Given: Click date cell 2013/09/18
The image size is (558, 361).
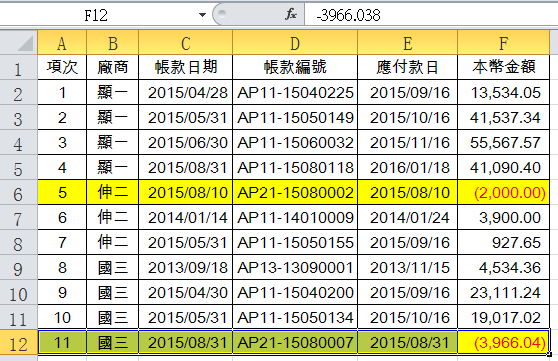Looking at the screenshot, I should pyautogui.click(x=185, y=268).
